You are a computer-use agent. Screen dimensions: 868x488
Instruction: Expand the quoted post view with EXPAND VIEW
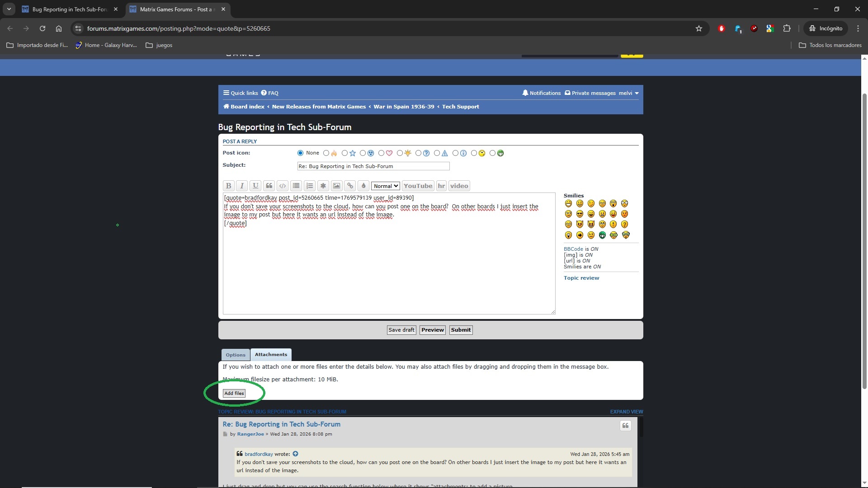[x=626, y=412]
